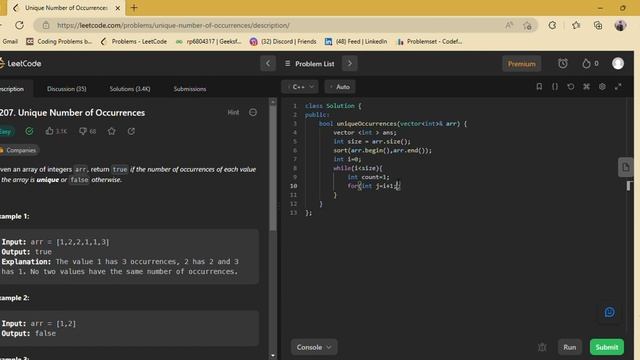Open browser extensions icon
The height and width of the screenshot is (360, 640).
[x=552, y=25]
